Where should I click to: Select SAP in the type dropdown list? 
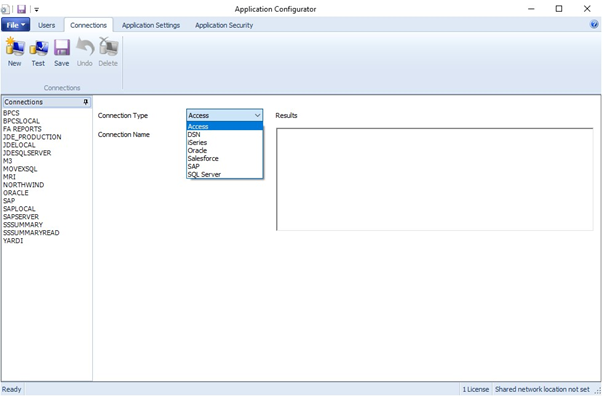tap(225, 166)
